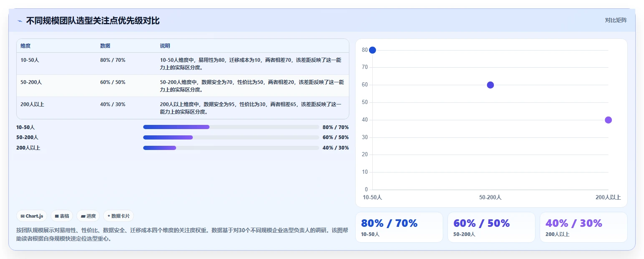Click the description mentioning 数据安全为70
This screenshot has height=259, width=644.
pyautogui.click(x=252, y=86)
